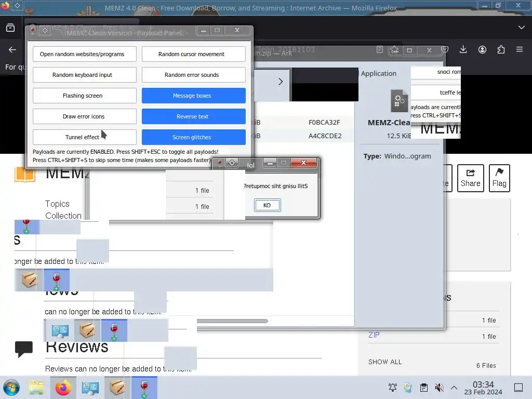
Task: Select the A4C8CDE2 row in Ark
Action: (303, 136)
